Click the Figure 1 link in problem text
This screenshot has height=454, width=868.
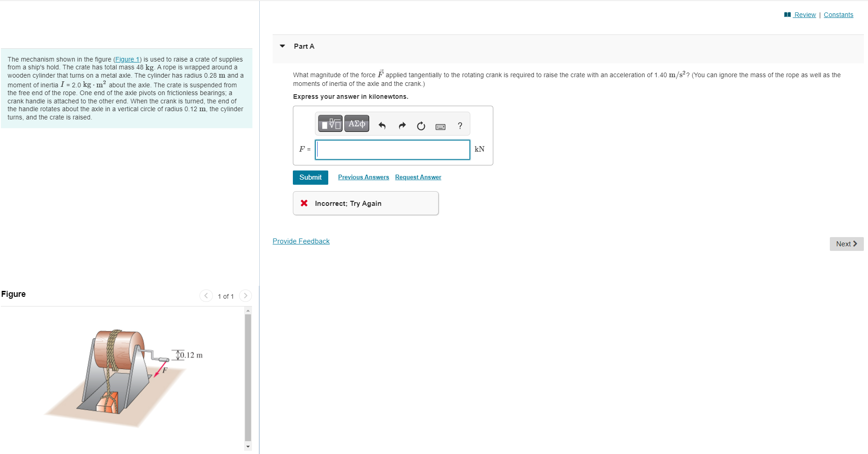click(127, 59)
